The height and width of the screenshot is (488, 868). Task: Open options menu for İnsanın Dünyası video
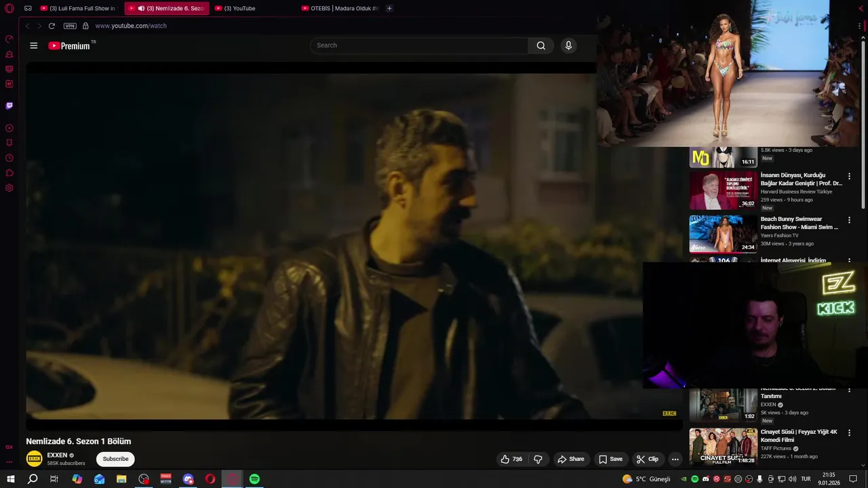pos(849,176)
